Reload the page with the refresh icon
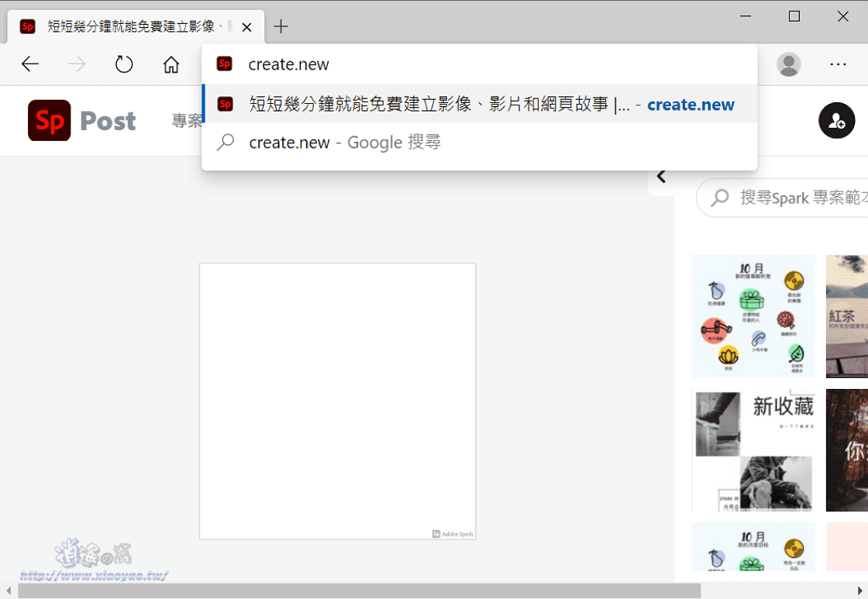 [x=124, y=64]
